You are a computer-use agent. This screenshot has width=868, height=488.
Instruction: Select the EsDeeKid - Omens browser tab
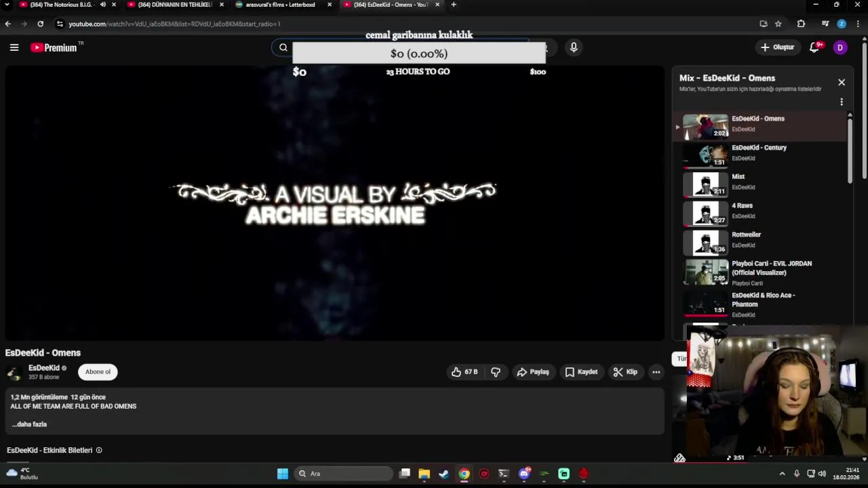pyautogui.click(x=391, y=5)
